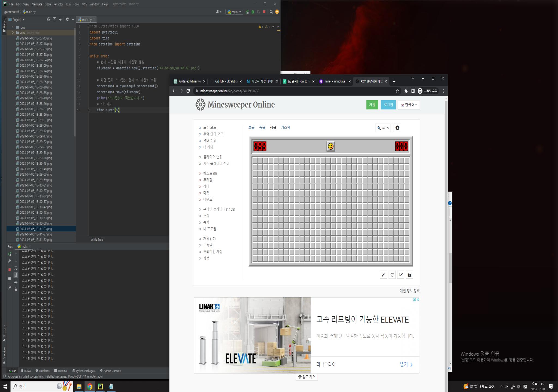The image size is (558, 392).
Task: Pin the Run tab
Action: 10,288
